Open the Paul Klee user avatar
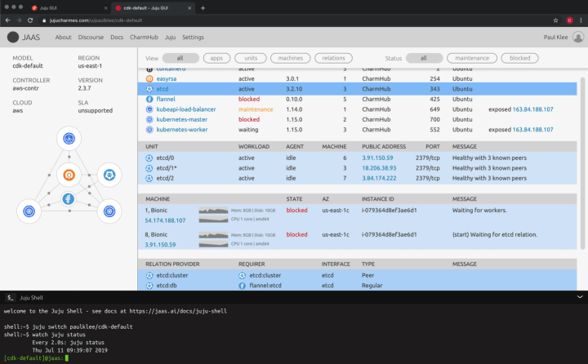The width and height of the screenshot is (588, 364). (578, 37)
